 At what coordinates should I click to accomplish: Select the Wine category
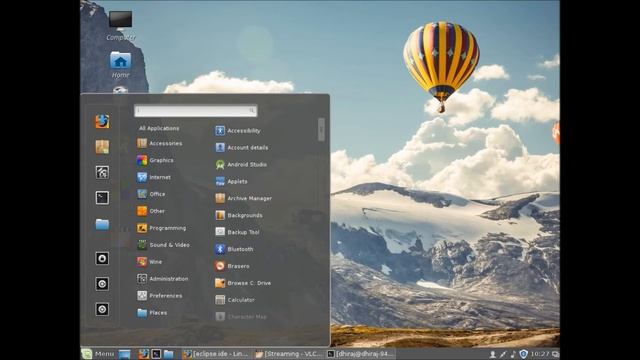click(149, 262)
